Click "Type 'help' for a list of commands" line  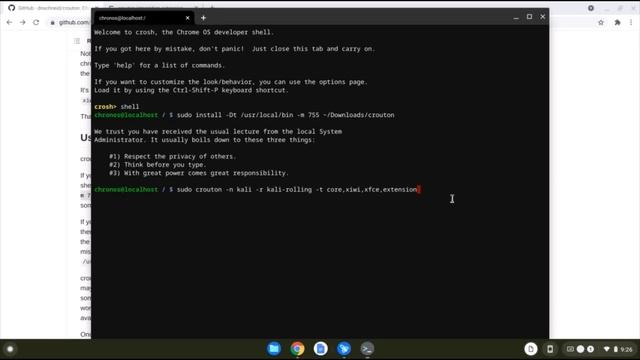coord(160,65)
